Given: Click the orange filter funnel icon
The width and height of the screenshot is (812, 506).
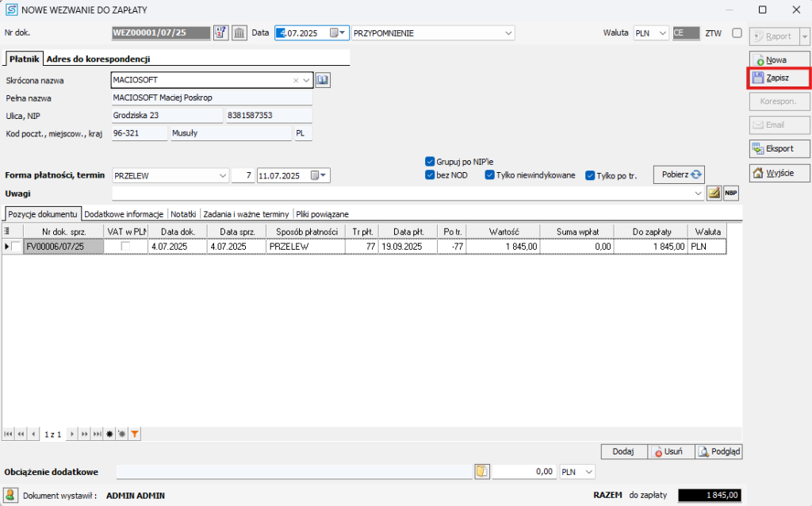Looking at the screenshot, I should (135, 434).
